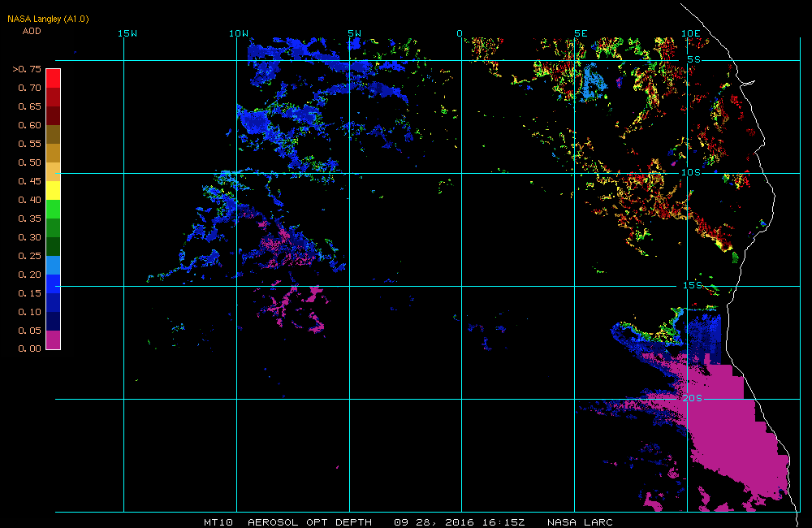Click the 10E longitude label
This screenshot has width=812, height=528.
tap(691, 33)
